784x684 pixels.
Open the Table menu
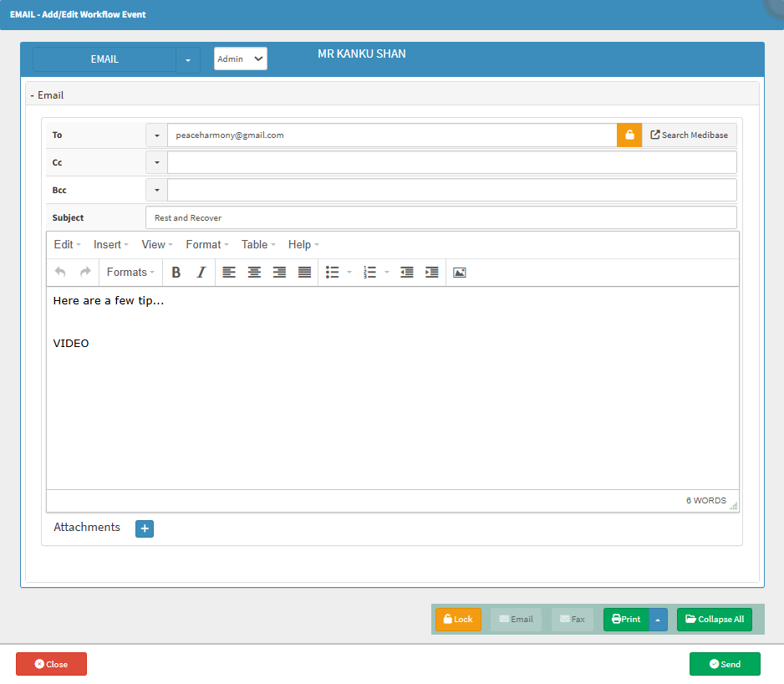[258, 245]
